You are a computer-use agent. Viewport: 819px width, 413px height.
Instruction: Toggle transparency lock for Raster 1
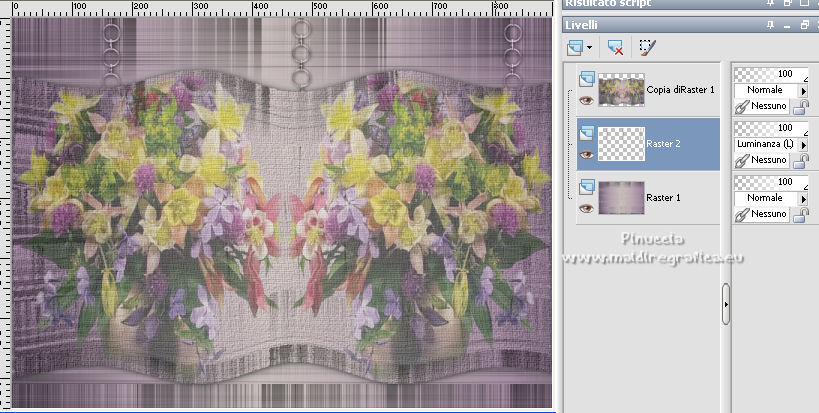point(800,215)
